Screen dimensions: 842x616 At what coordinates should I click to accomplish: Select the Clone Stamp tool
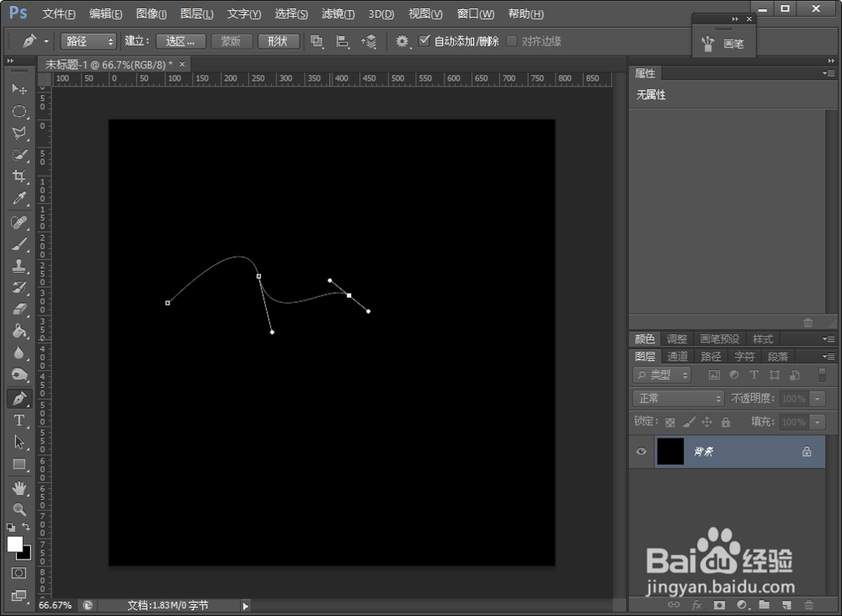(x=19, y=266)
